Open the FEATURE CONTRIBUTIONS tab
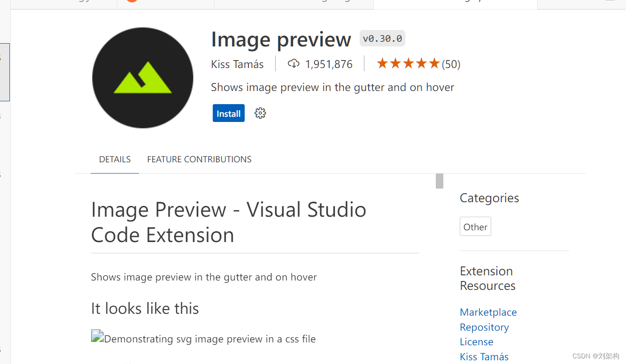The image size is (626, 364). tap(199, 159)
